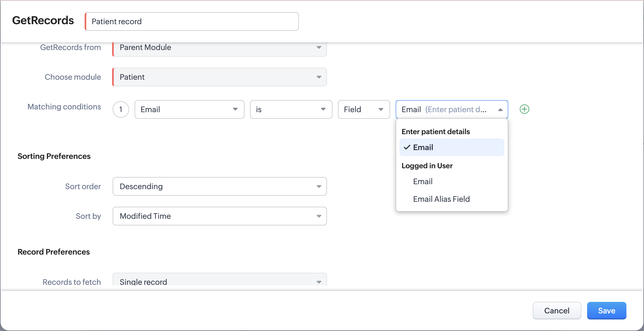
Task: Click the Logged in User group header
Action: [427, 166]
